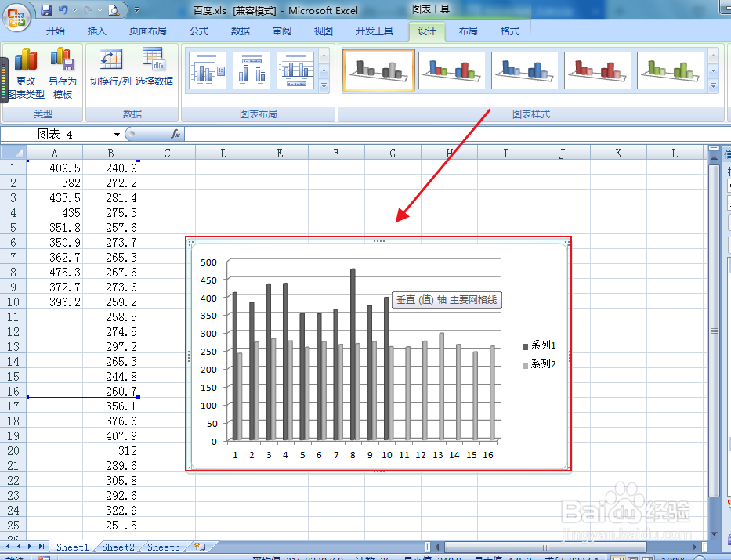Save the workbook using the floppy disk icon
The height and width of the screenshot is (560, 731).
[45, 9]
